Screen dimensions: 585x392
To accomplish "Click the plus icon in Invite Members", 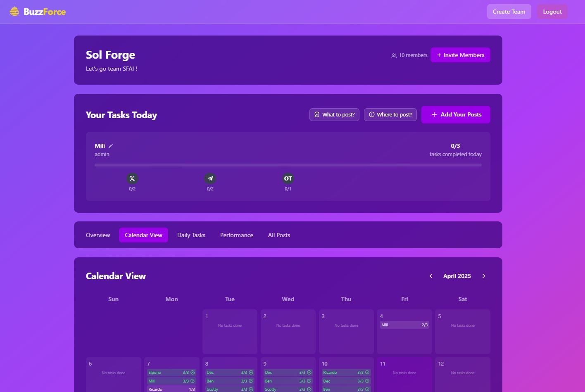I will [x=439, y=55].
